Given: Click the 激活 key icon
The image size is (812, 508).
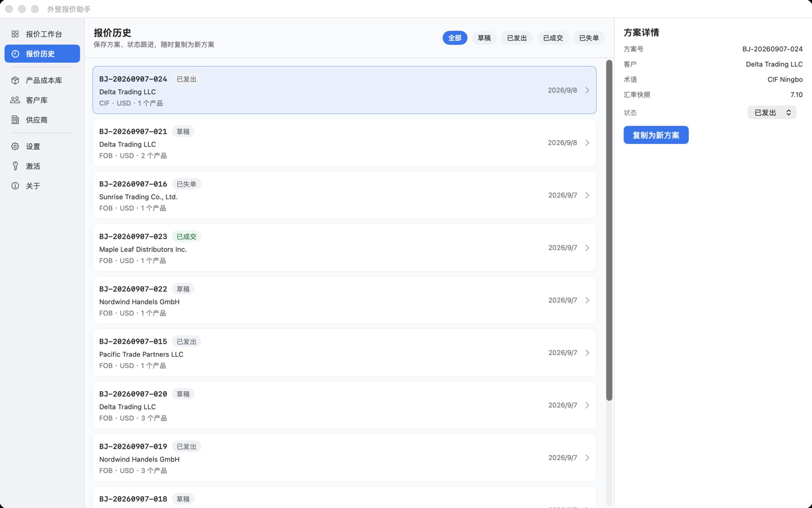Looking at the screenshot, I should click(x=15, y=166).
